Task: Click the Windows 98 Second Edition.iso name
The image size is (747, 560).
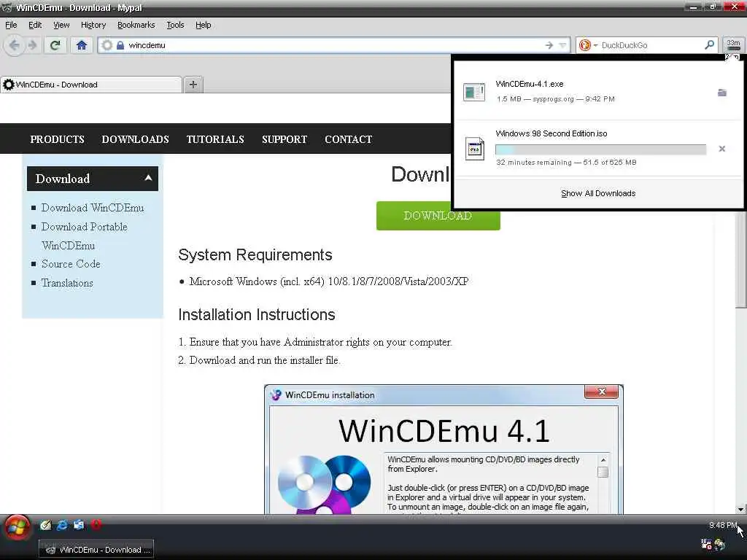Action: coord(551,133)
